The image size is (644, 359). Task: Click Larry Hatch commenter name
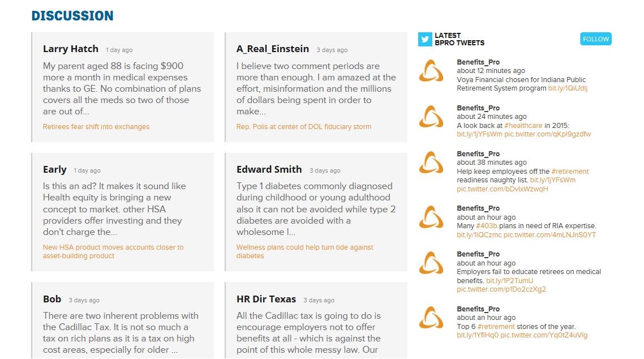pos(71,49)
